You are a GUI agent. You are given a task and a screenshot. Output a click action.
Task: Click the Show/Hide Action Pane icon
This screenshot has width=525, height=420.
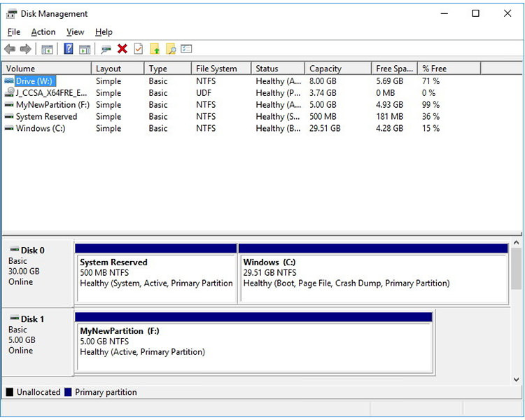85,49
